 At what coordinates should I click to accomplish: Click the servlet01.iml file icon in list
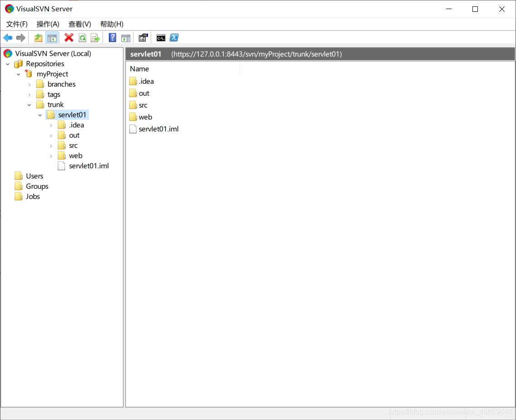coord(133,129)
